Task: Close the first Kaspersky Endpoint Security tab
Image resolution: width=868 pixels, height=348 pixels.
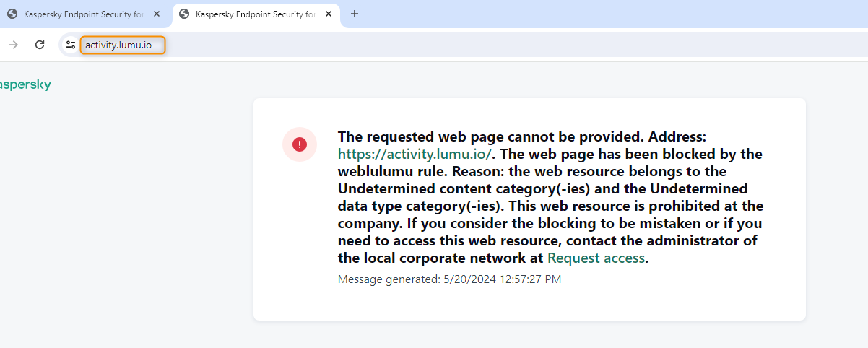Action: click(157, 14)
